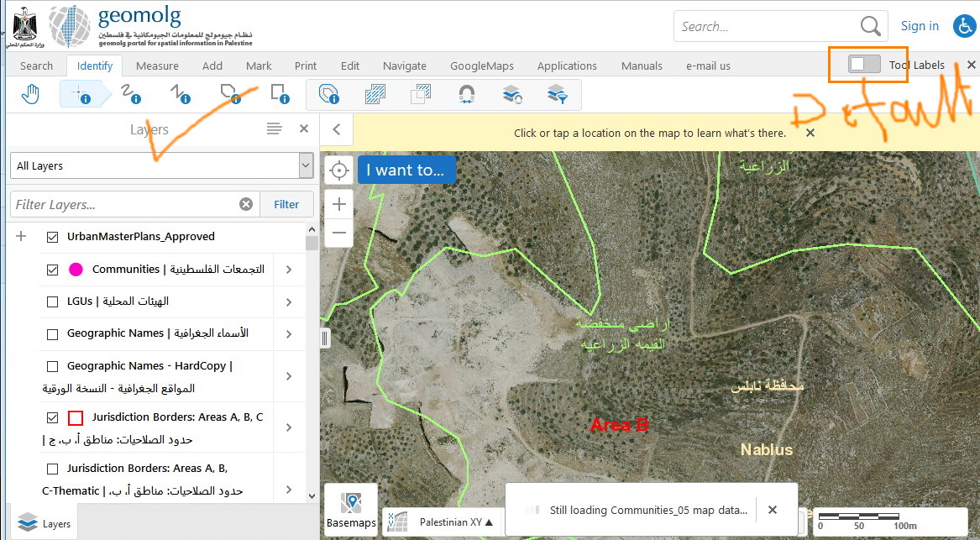Open the identifiable layers search tool
The image size is (980, 540).
512,94
